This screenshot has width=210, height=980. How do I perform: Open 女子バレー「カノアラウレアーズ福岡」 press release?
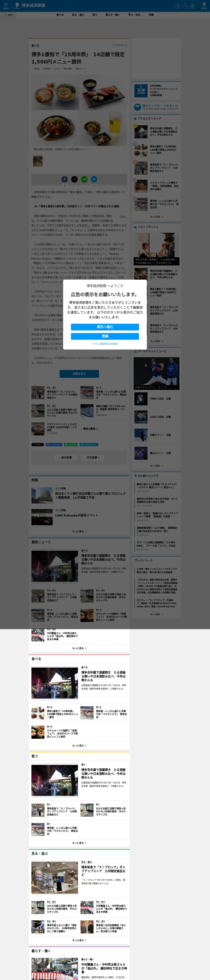tap(157, 603)
